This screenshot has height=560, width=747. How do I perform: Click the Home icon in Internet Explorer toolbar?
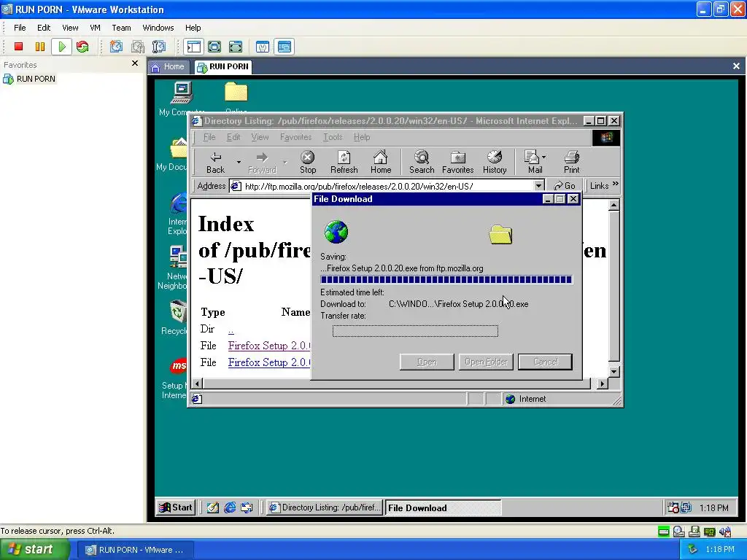[381, 163]
